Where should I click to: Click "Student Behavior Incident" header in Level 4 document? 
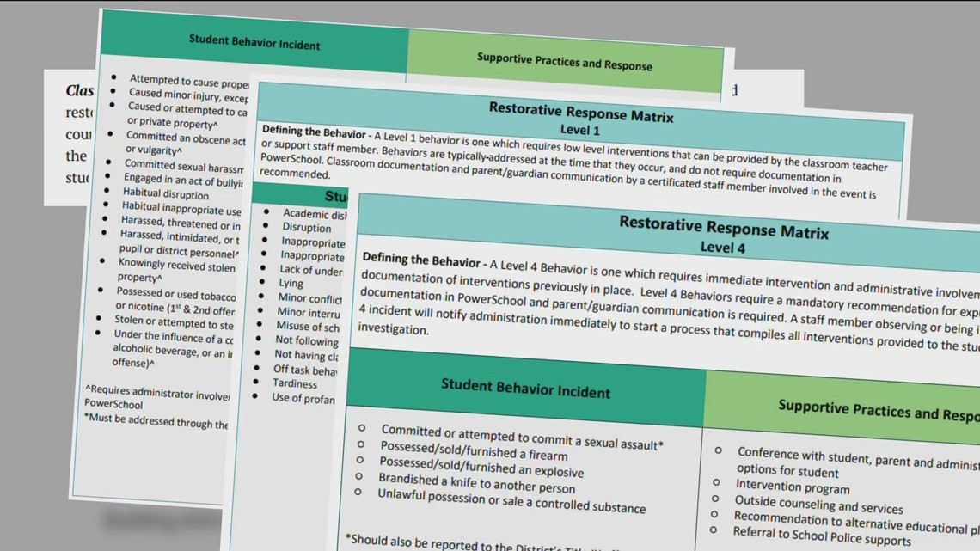pyautogui.click(x=525, y=388)
